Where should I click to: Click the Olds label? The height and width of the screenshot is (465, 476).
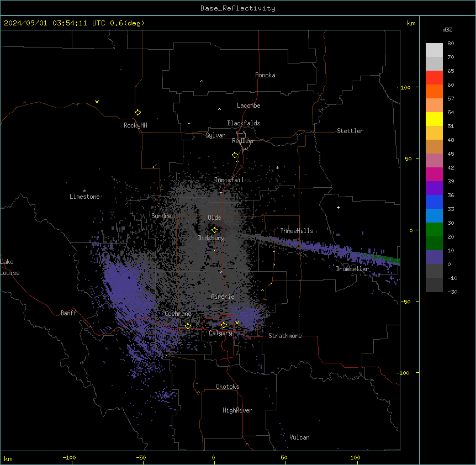(214, 218)
